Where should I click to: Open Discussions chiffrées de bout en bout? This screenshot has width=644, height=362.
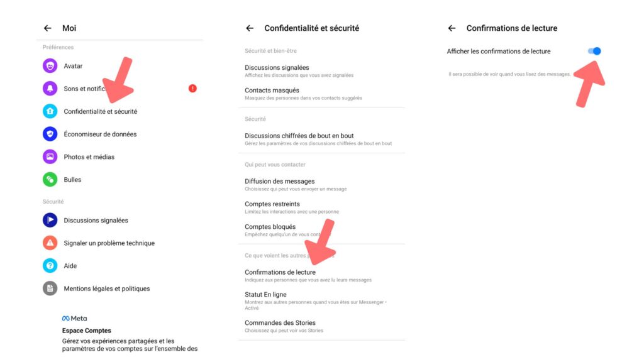point(321,139)
